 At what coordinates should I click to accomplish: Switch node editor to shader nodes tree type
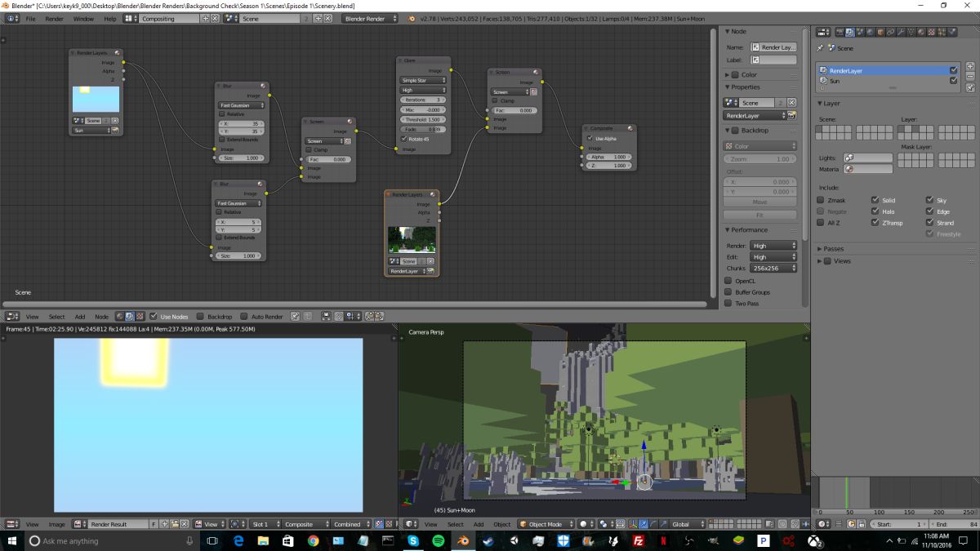[120, 316]
